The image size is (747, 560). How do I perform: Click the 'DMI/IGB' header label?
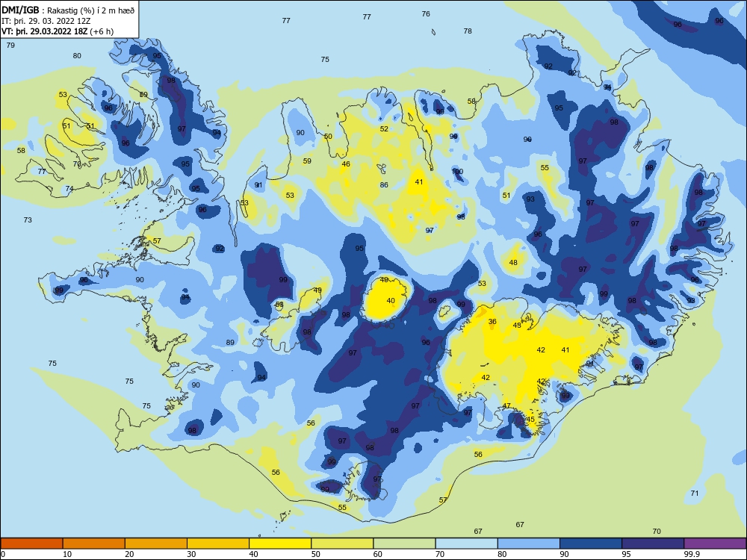20,10
